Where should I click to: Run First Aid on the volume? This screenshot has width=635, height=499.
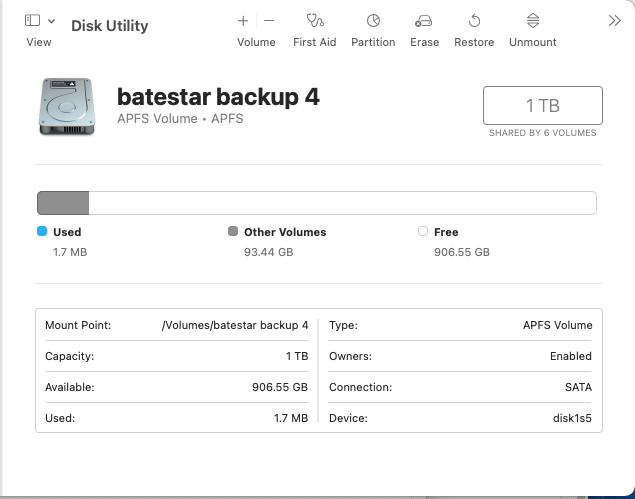pos(314,21)
